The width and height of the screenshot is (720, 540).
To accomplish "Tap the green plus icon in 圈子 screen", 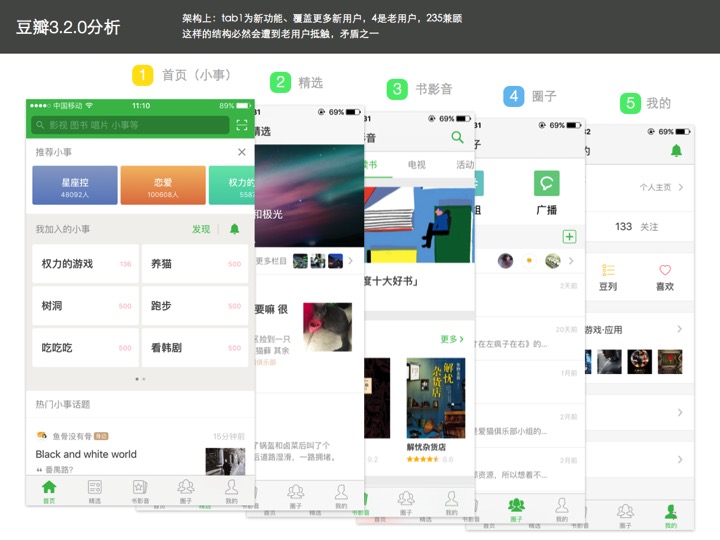I will 569,236.
